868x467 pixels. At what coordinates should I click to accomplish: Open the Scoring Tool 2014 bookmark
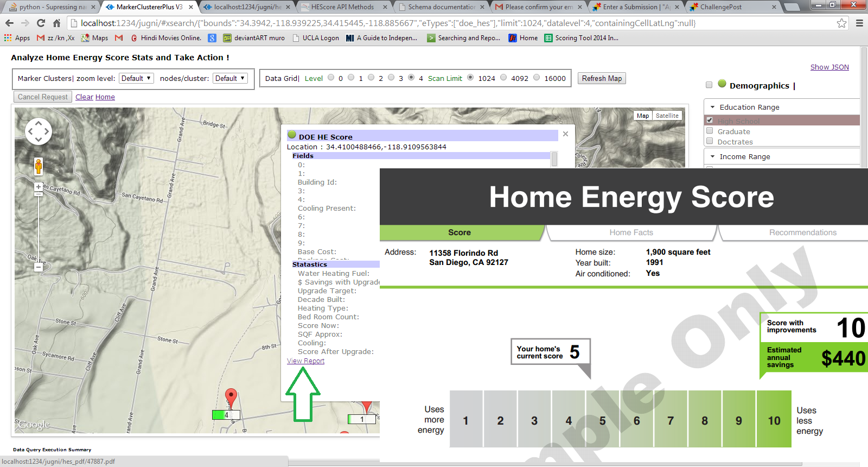[582, 38]
